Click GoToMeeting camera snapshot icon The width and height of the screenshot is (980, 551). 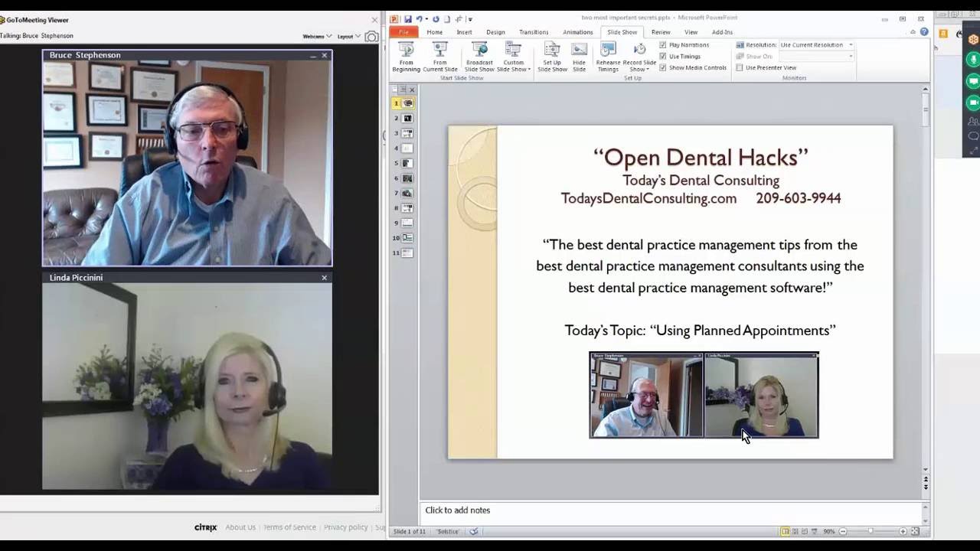(x=371, y=36)
